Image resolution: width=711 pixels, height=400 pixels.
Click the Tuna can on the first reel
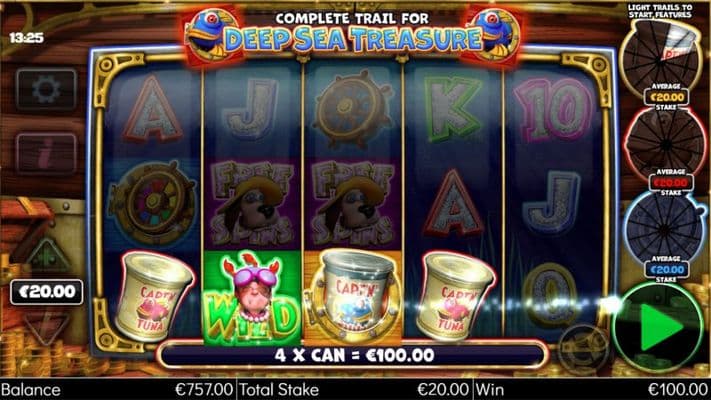(153, 296)
